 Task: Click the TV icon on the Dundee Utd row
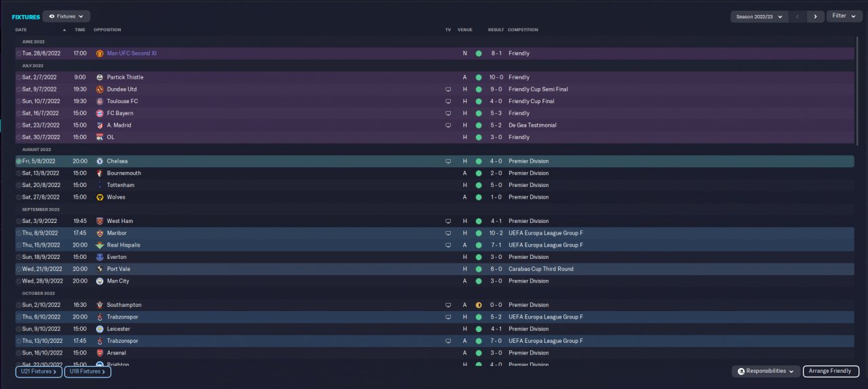[x=448, y=89]
